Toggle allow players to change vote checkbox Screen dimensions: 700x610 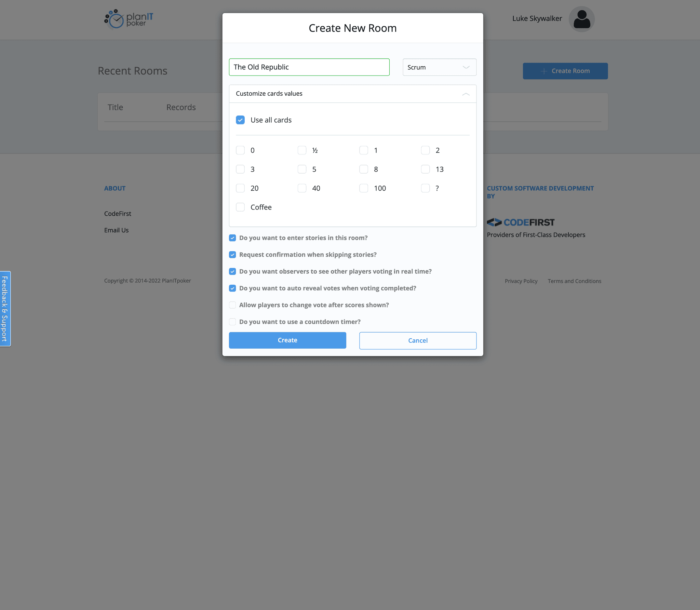(232, 305)
